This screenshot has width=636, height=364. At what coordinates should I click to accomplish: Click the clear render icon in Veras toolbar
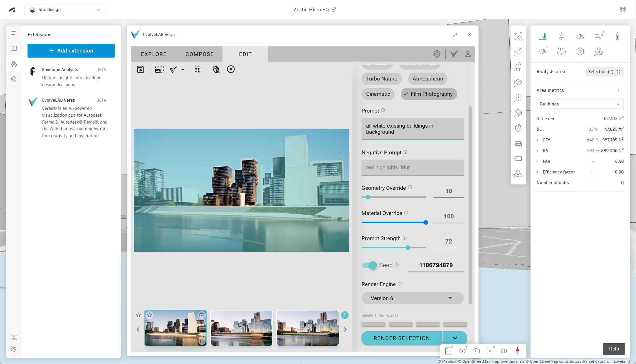(x=231, y=69)
